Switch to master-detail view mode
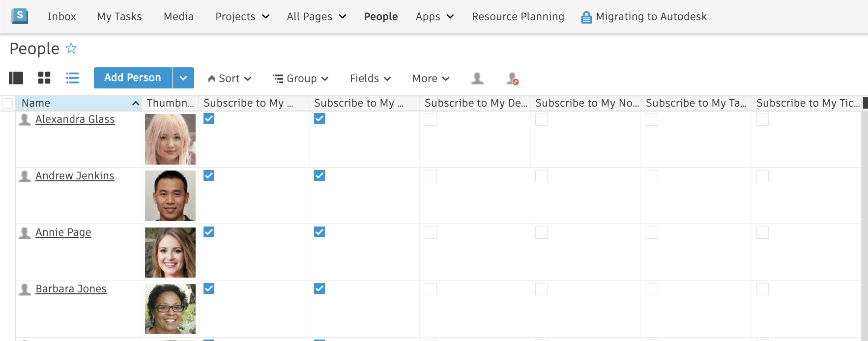868x341 pixels. tap(16, 78)
